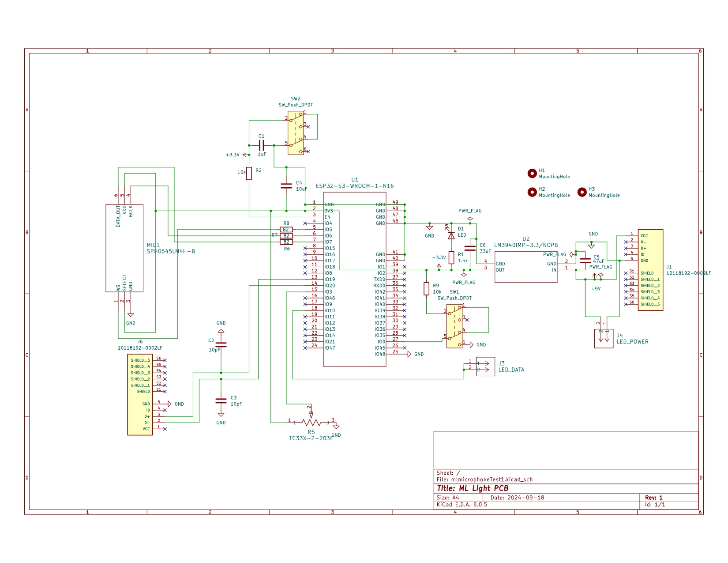Click the EN pin label on U1

point(327,217)
